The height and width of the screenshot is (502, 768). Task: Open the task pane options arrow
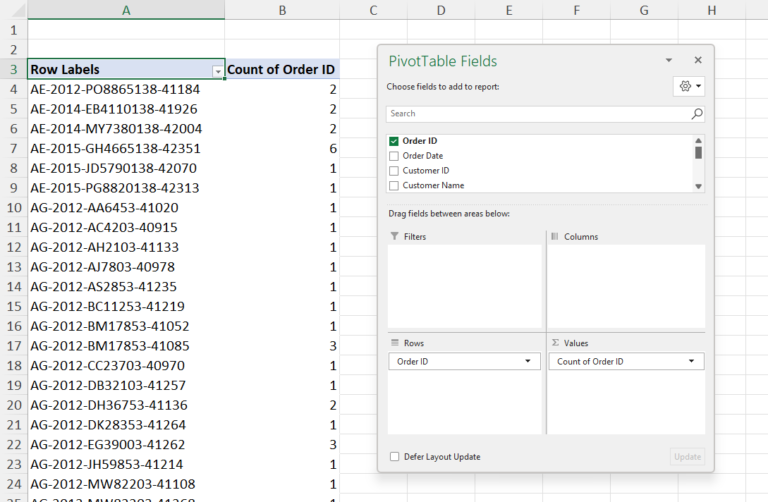[669, 61]
